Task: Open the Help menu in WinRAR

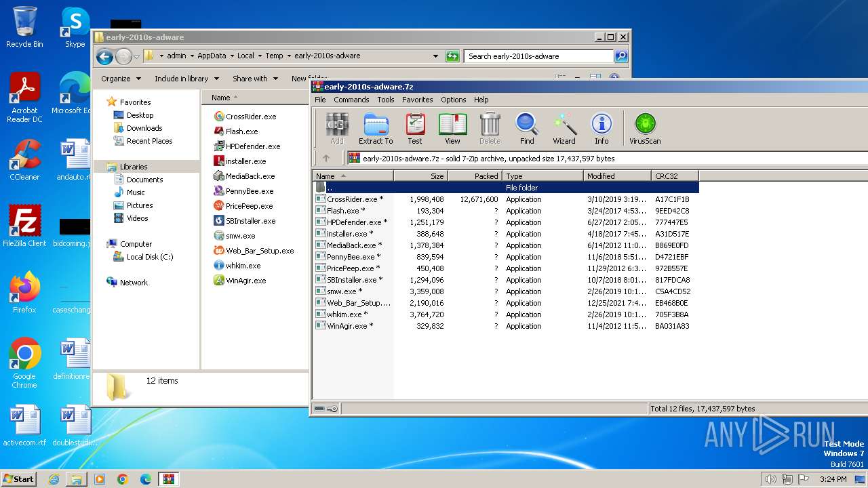Action: (x=481, y=100)
